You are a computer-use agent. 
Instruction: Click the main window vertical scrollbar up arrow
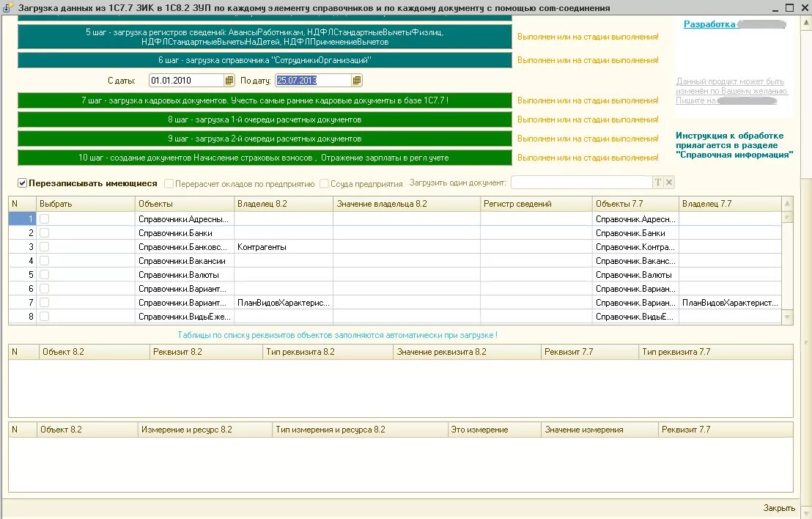coord(806,22)
